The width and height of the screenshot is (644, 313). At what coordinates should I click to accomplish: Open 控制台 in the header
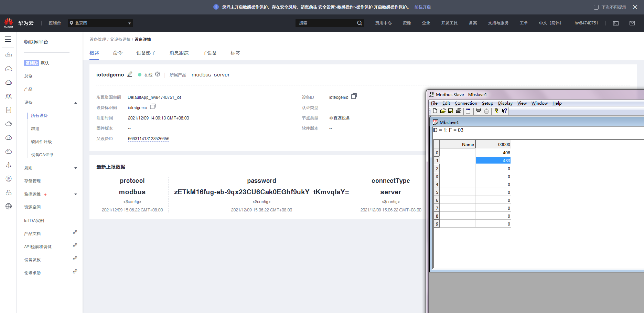click(55, 23)
